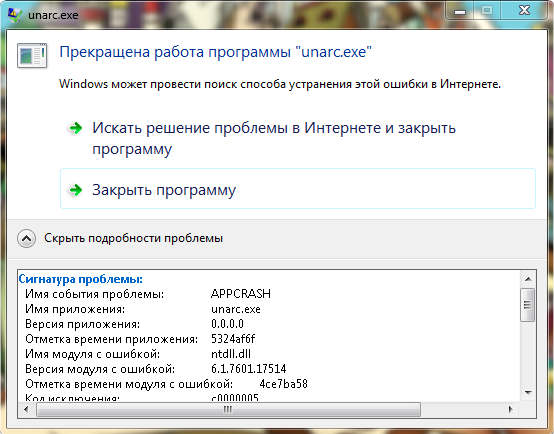Close the unarc.exe dialog with X
This screenshot has width=554, height=434.
coord(525,11)
